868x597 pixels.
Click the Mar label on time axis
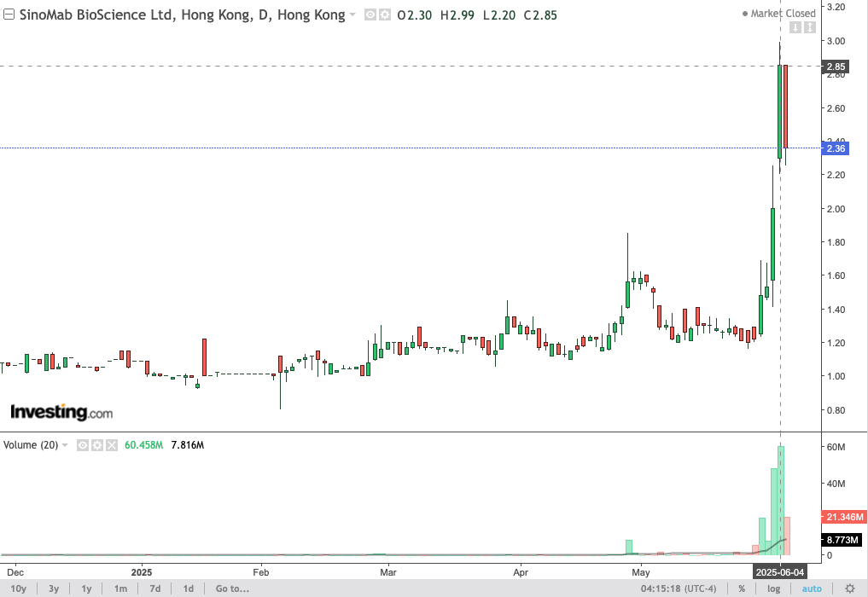388,572
